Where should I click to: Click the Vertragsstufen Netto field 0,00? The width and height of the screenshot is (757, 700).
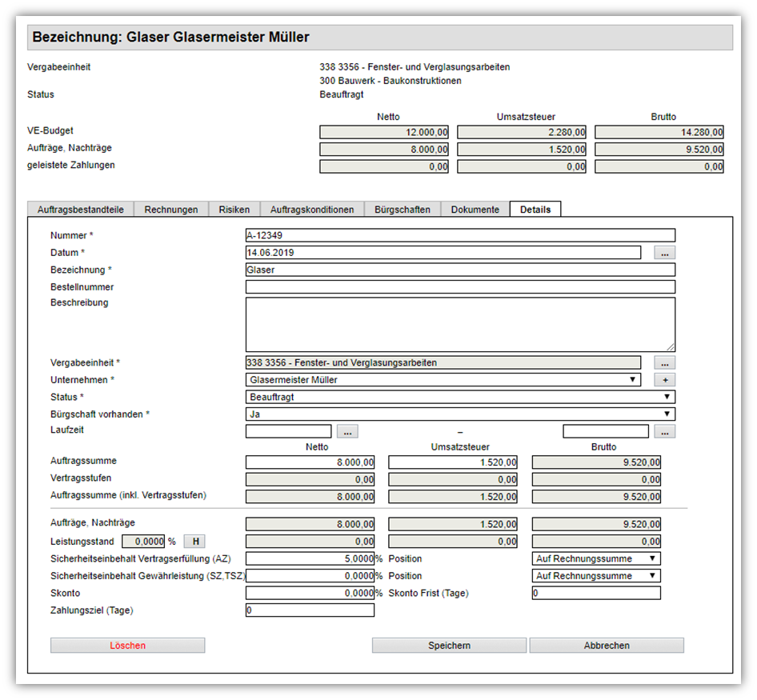tap(310, 479)
